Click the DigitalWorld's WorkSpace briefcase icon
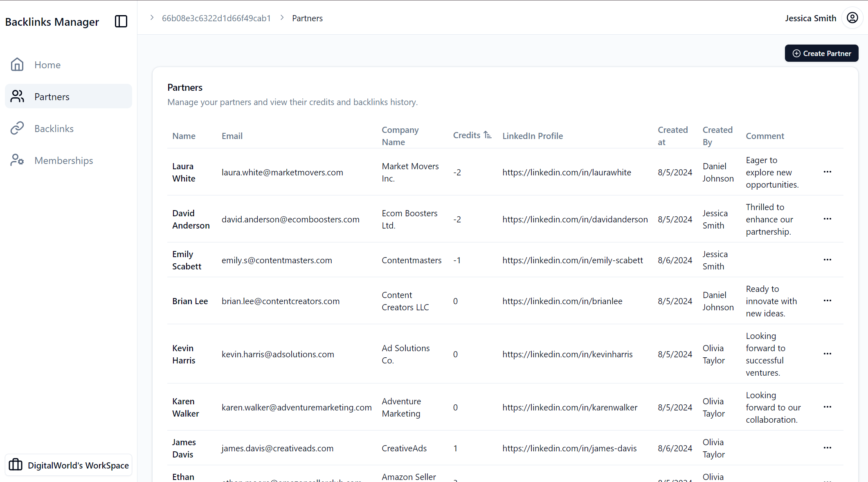The width and height of the screenshot is (868, 482). pos(16,465)
